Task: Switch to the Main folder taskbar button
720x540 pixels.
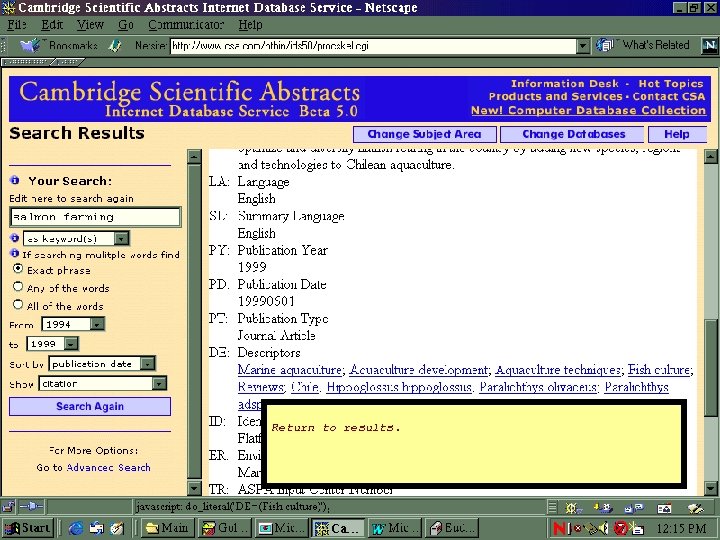Action: pos(168,529)
